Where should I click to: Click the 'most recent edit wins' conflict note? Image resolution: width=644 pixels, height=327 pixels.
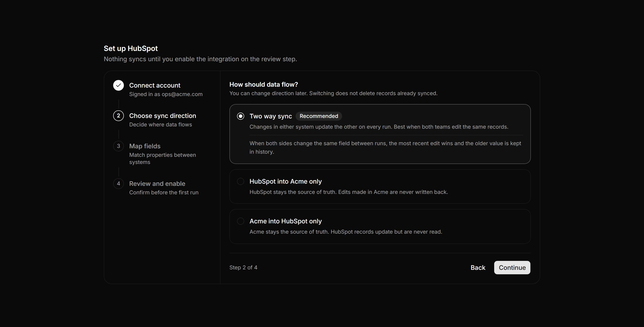coord(385,147)
